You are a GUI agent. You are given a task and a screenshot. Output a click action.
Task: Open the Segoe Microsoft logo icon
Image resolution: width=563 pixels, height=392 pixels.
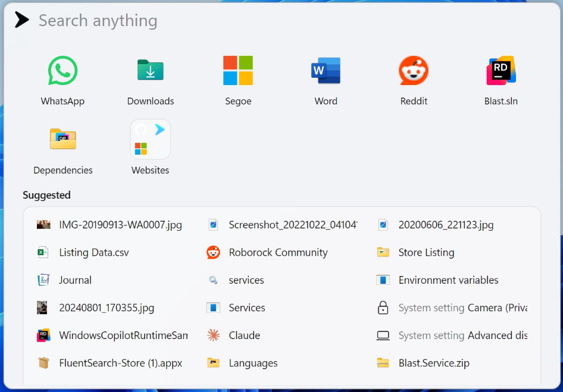tap(238, 70)
